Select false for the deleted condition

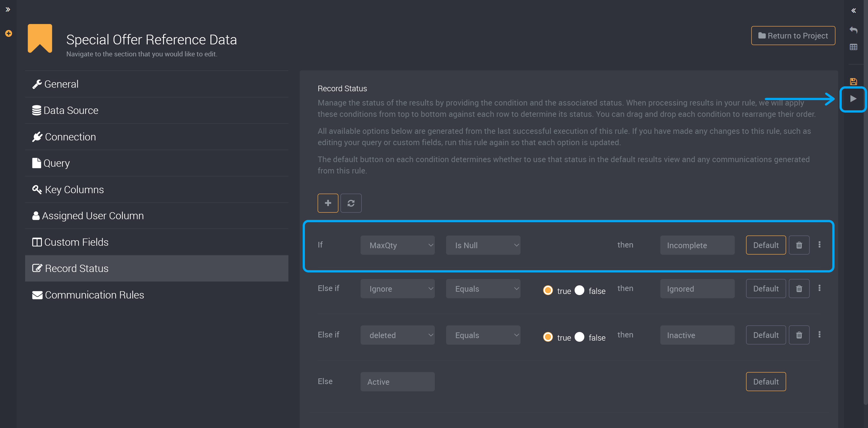pyautogui.click(x=579, y=337)
